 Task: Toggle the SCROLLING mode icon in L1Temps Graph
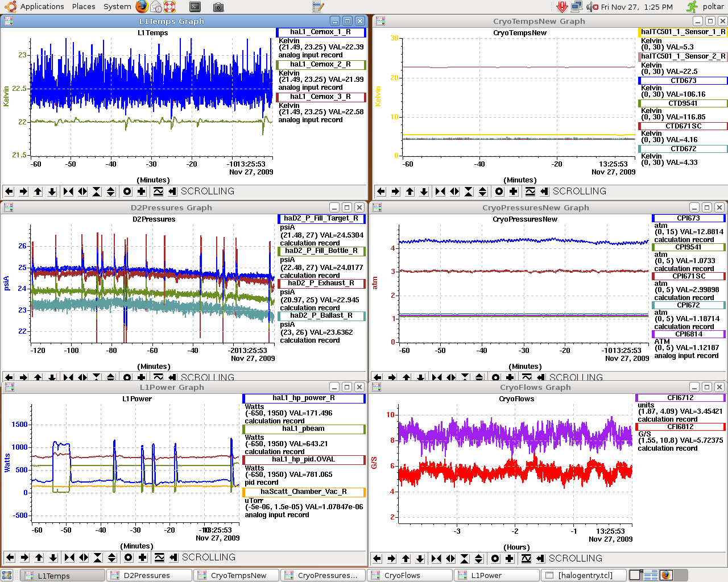click(x=172, y=192)
